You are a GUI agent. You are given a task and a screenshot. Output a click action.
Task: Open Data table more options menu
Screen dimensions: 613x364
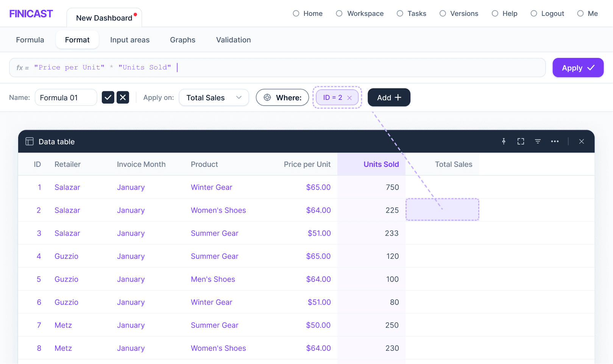pos(555,142)
